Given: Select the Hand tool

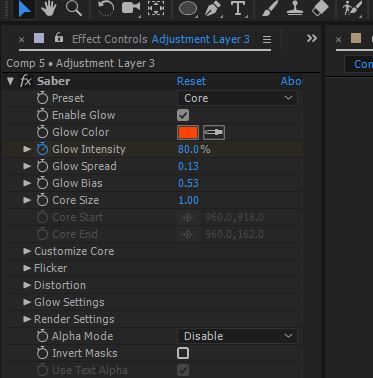Looking at the screenshot, I should (x=49, y=9).
